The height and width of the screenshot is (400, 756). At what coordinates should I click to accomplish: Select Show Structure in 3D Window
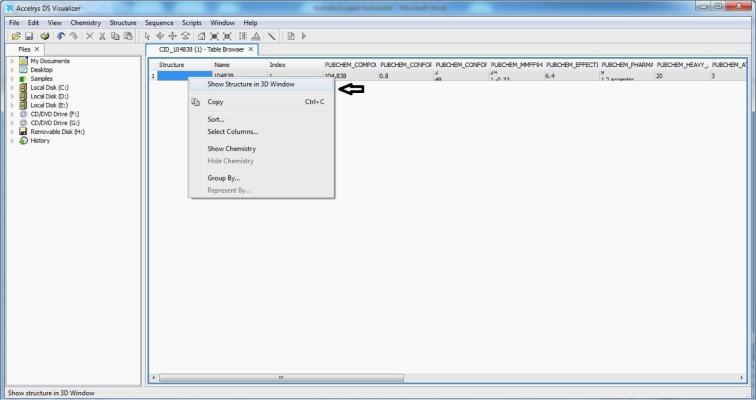(x=250, y=84)
